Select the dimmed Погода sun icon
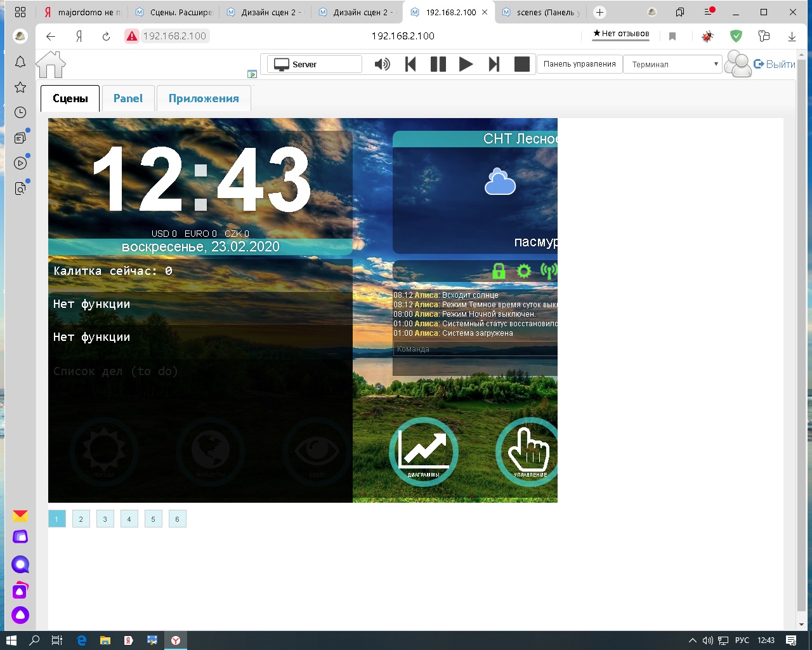This screenshot has width=812, height=650. click(103, 452)
